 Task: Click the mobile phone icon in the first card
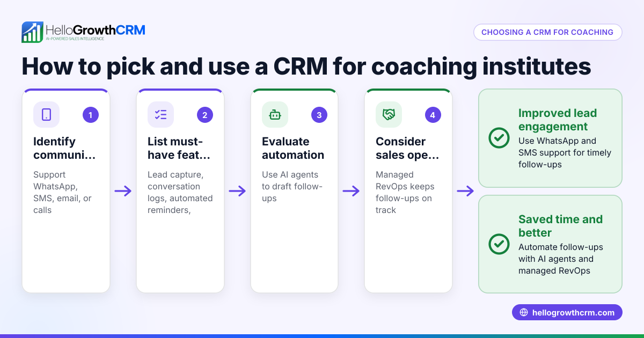point(46,114)
